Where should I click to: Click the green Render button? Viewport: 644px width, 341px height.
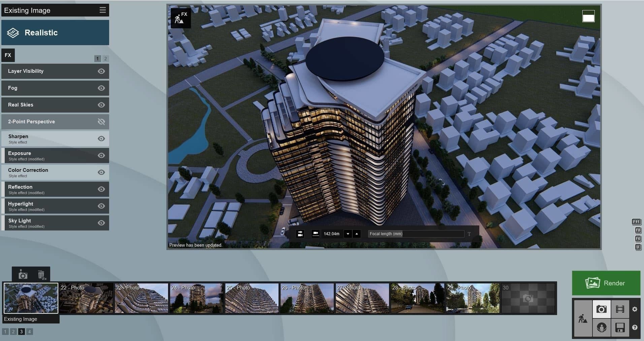click(606, 283)
